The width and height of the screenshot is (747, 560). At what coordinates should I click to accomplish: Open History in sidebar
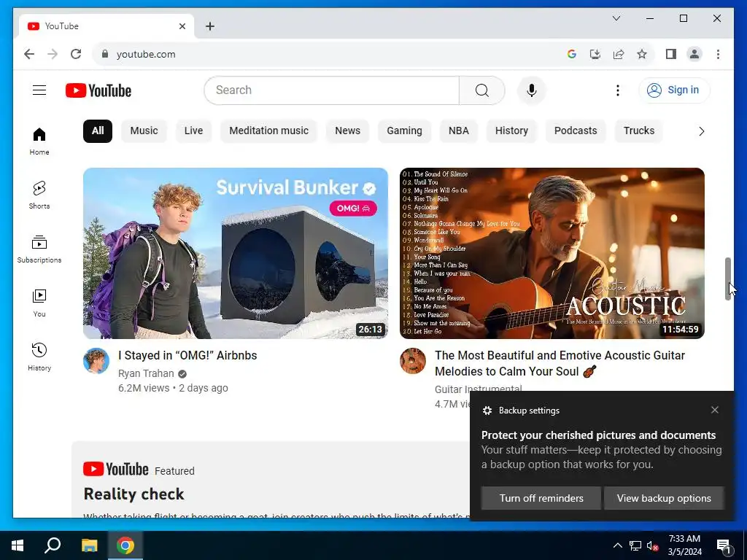(39, 357)
